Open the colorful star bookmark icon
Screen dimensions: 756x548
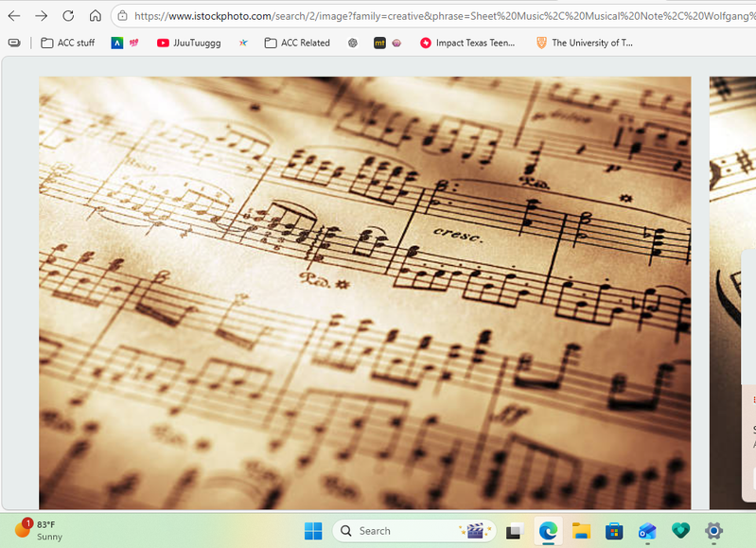pyautogui.click(x=243, y=43)
